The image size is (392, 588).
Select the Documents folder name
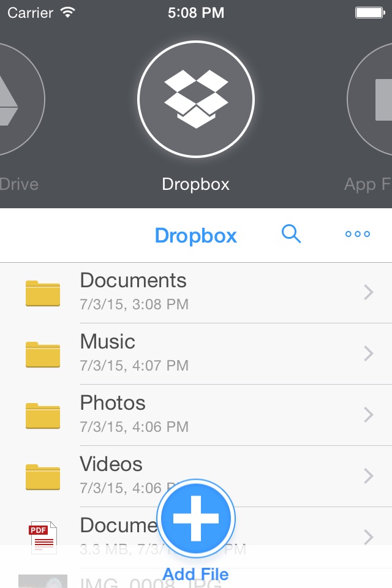[133, 280]
